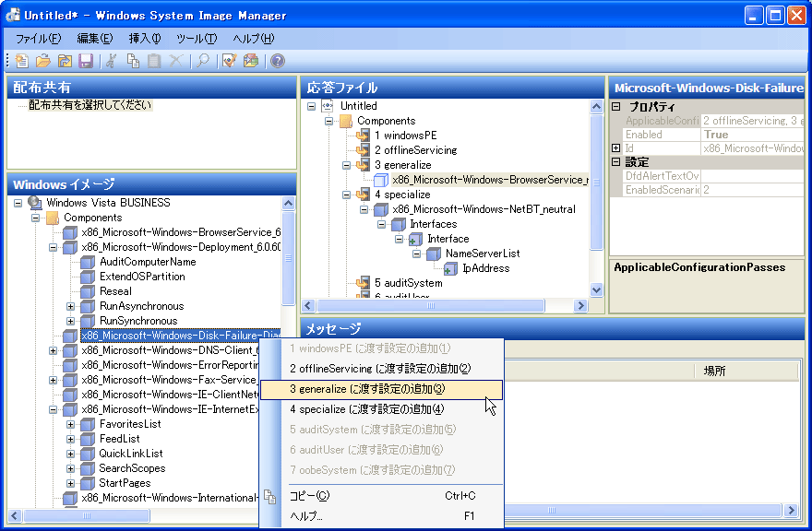Collapse the Deployment component node
Viewport: 812px width, 531px height.
[x=53, y=247]
